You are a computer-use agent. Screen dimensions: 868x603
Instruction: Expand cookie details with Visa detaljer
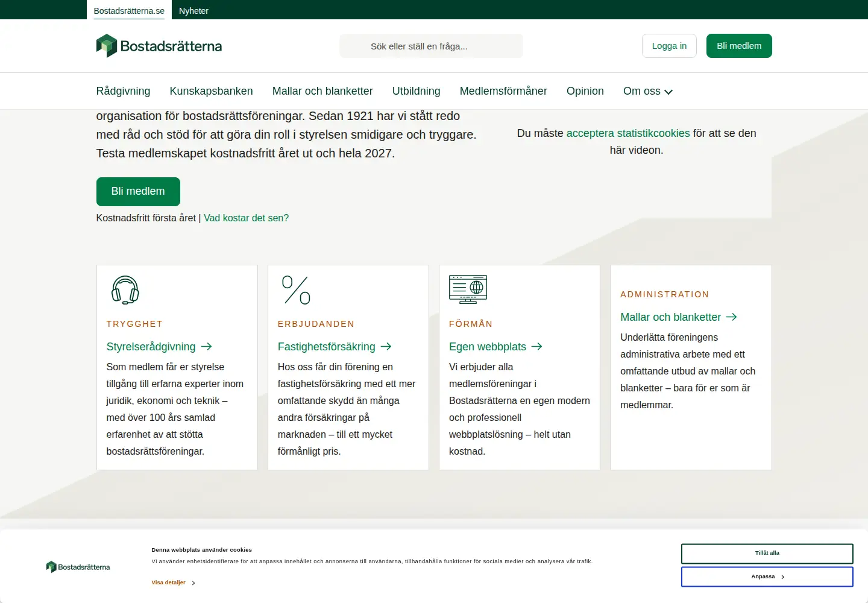pyautogui.click(x=174, y=582)
